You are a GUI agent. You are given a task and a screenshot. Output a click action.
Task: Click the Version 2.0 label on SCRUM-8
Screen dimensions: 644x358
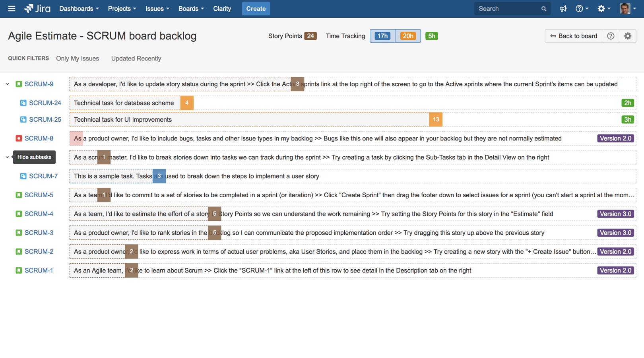pyautogui.click(x=615, y=138)
